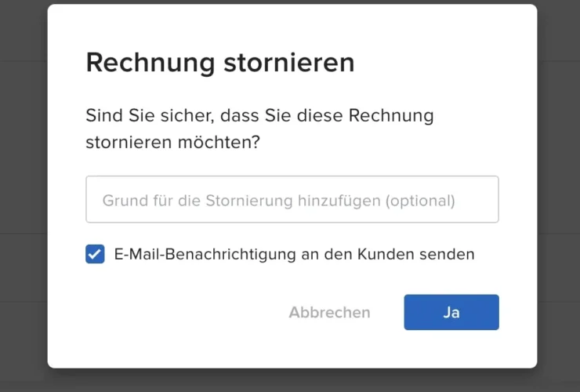
Task: Click the dimmed backdrop left of dialog
Action: click(24, 196)
